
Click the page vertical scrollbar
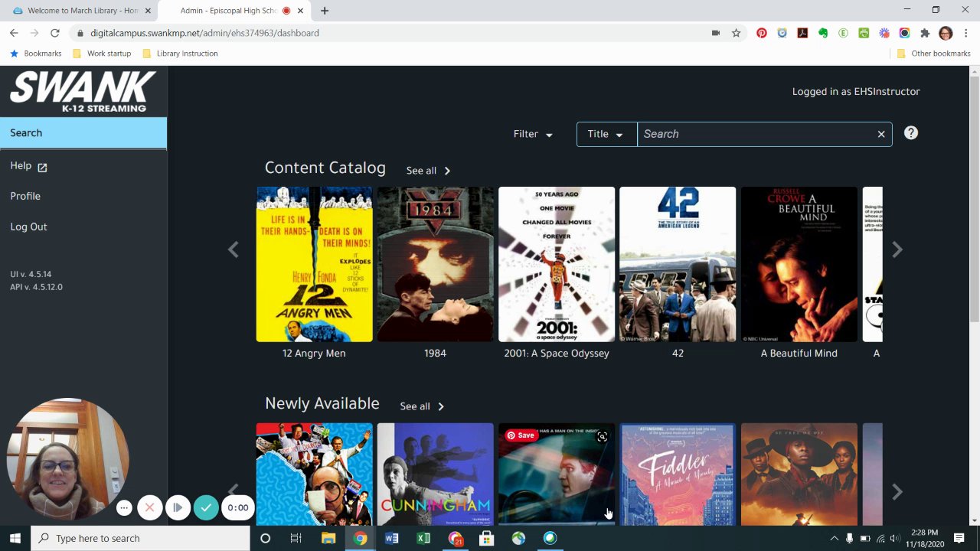click(974, 201)
